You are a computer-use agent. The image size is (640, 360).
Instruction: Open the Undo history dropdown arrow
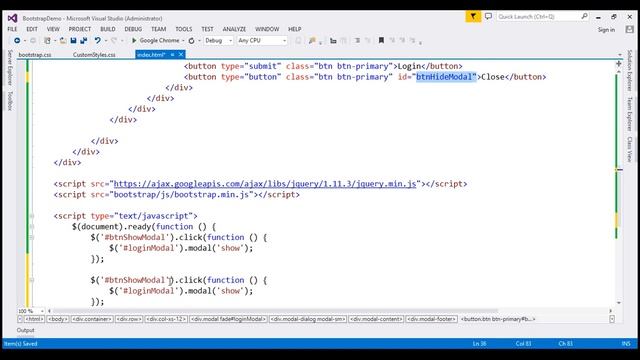106,40
